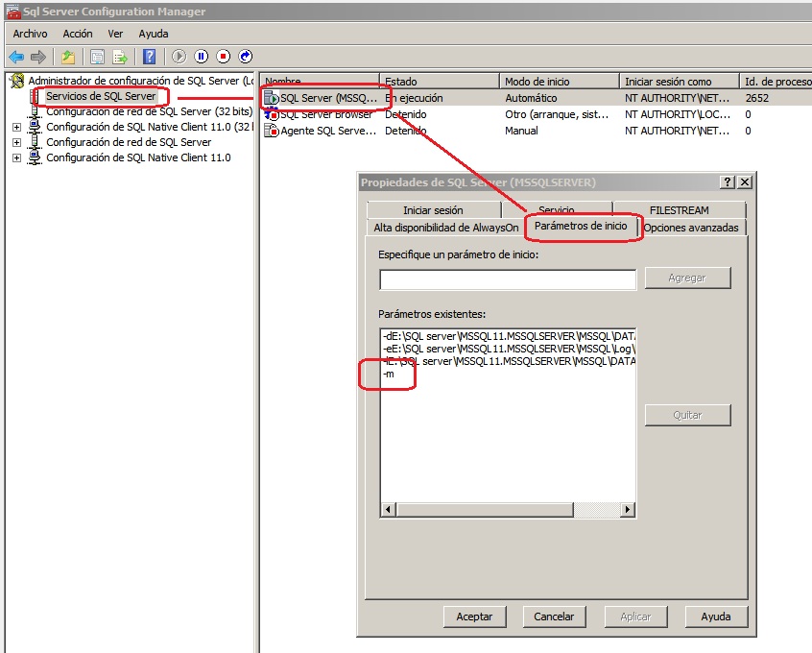Open the Archivo menu
The image size is (812, 653).
30,33
